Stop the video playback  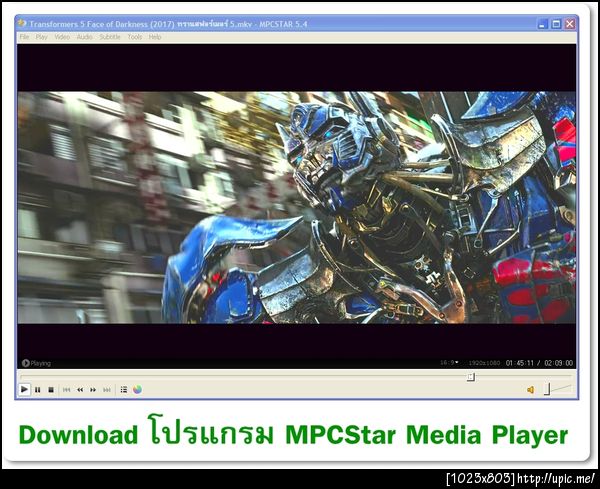click(x=51, y=390)
